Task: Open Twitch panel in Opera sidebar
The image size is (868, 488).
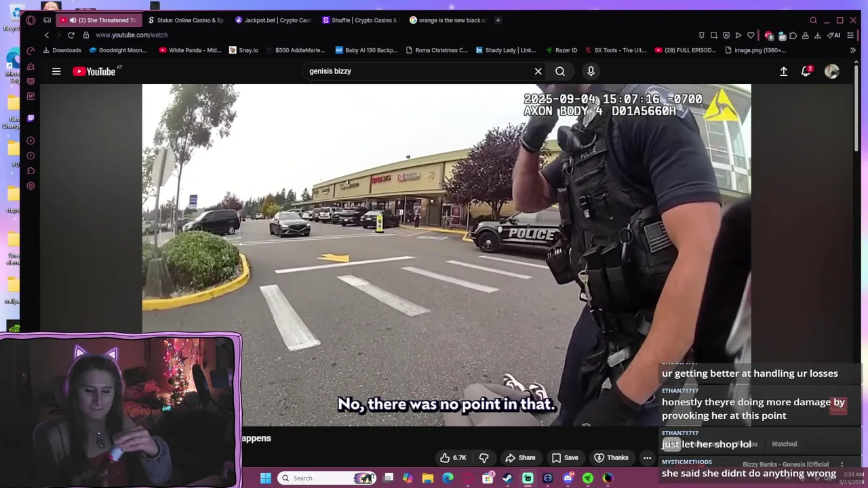Action: click(31, 118)
